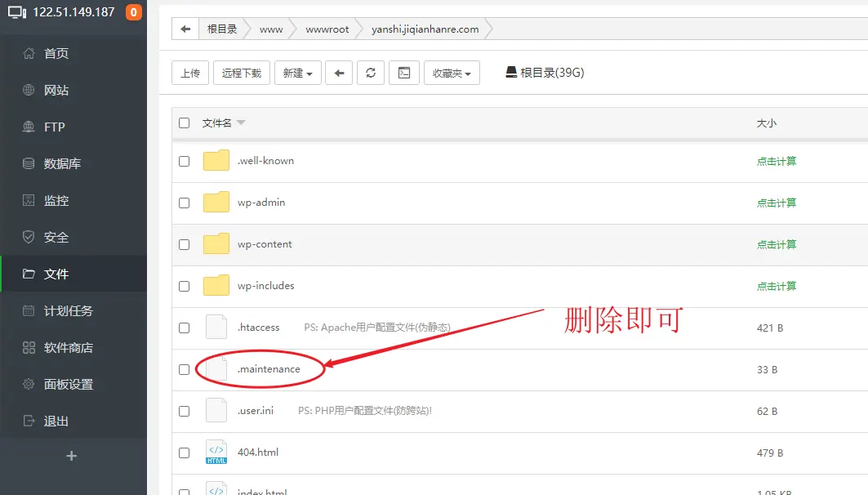This screenshot has height=495, width=868.
Task: Click the refresh icon in the toolbar
Action: 371,72
